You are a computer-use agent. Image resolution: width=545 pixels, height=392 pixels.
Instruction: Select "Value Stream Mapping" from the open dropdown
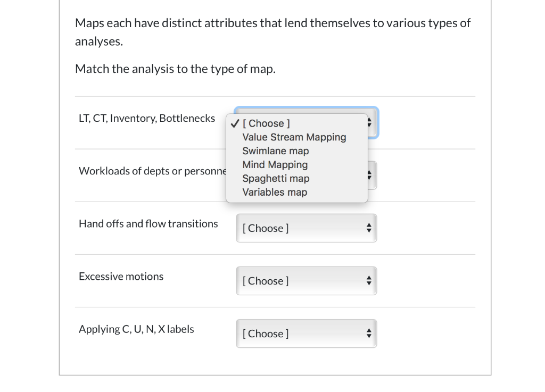point(294,137)
